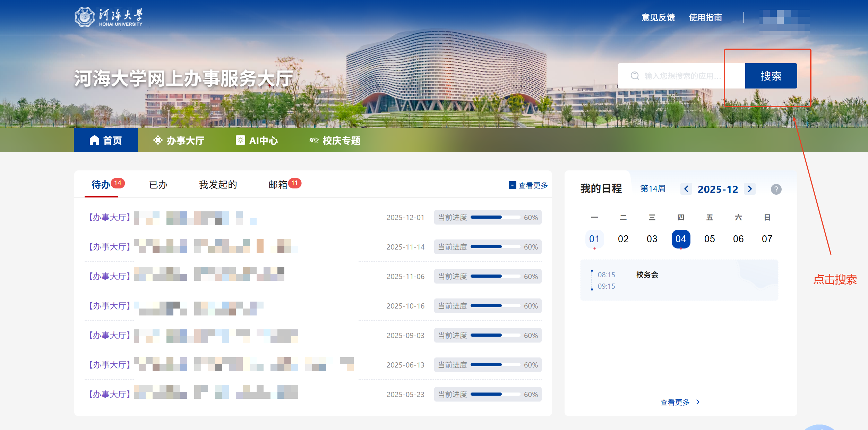Screen dimensions: 868x430
Task: Open the 邮箱 tab
Action: [278, 185]
